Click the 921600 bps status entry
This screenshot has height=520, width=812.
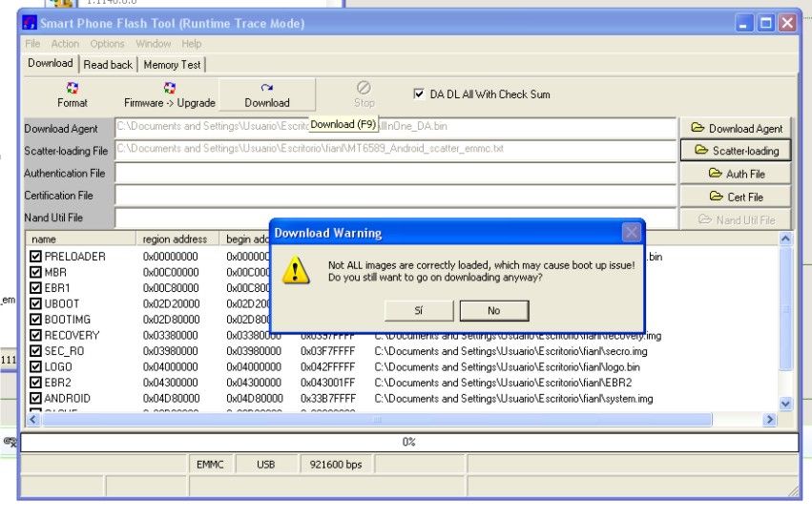[336, 465]
